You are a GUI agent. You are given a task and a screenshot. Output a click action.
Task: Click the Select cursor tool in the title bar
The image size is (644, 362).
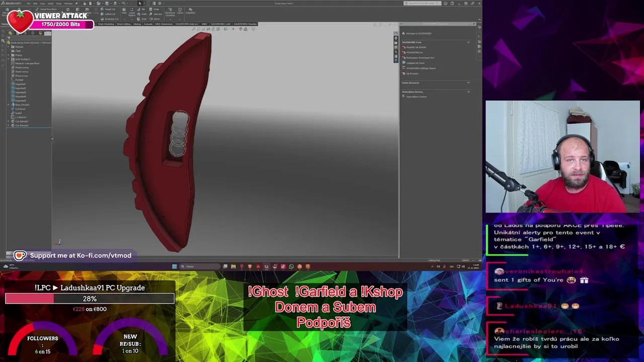point(140,4)
